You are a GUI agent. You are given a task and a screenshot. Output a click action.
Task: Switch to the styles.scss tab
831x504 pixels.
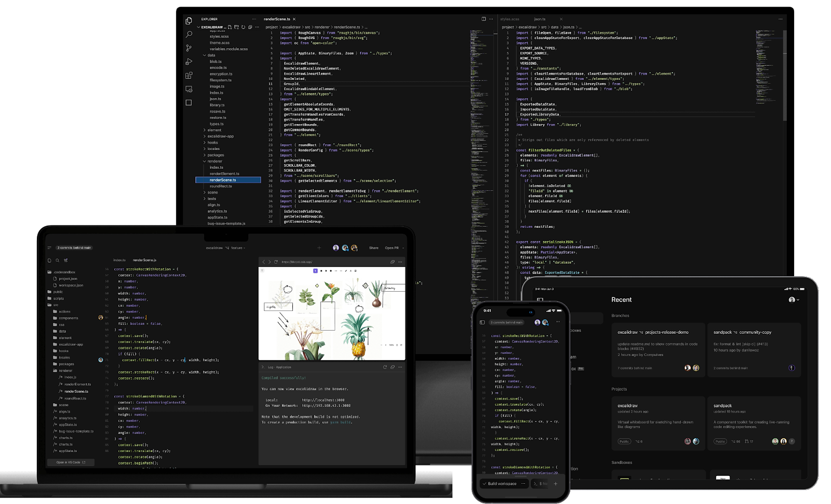[x=510, y=19]
